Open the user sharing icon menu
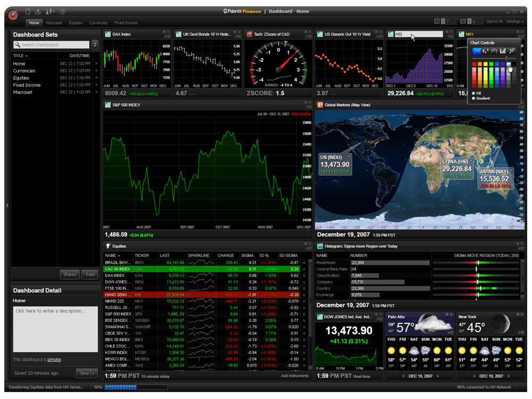Screen dimensions: 532x399 coord(50,12)
